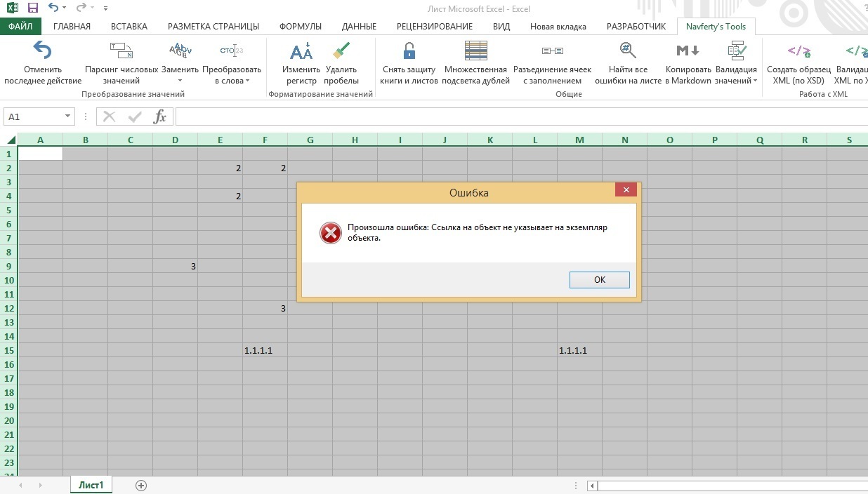The height and width of the screenshot is (494, 868).
Task: Open the Name Box dropdown arrow
Action: (68, 116)
